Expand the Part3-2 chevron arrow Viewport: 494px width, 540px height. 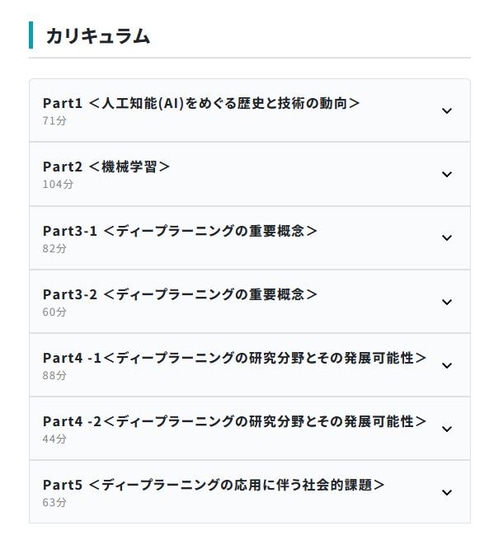pyautogui.click(x=446, y=302)
